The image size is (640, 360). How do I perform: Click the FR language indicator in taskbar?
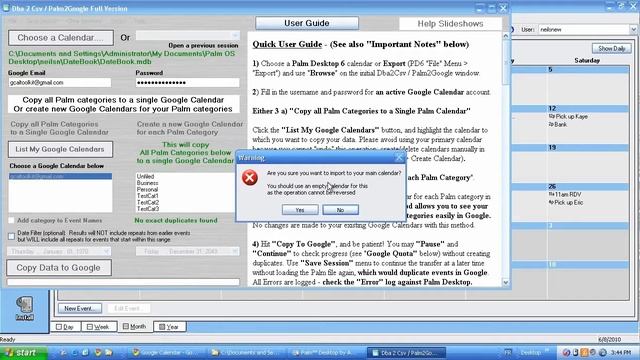pyautogui.click(x=507, y=352)
